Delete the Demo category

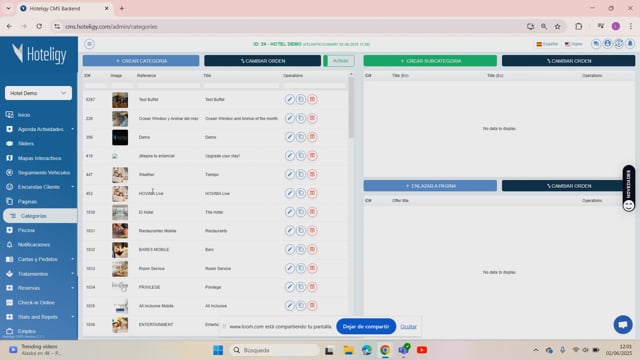[x=312, y=137]
